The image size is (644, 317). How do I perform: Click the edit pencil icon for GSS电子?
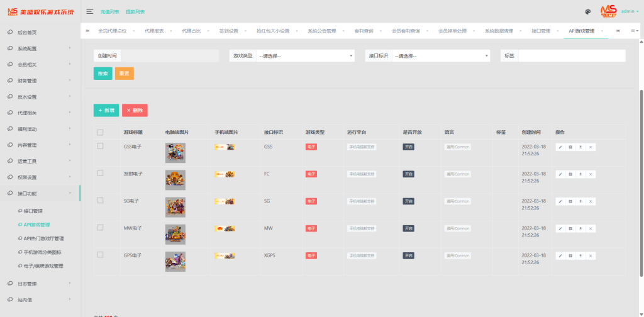coord(560,147)
